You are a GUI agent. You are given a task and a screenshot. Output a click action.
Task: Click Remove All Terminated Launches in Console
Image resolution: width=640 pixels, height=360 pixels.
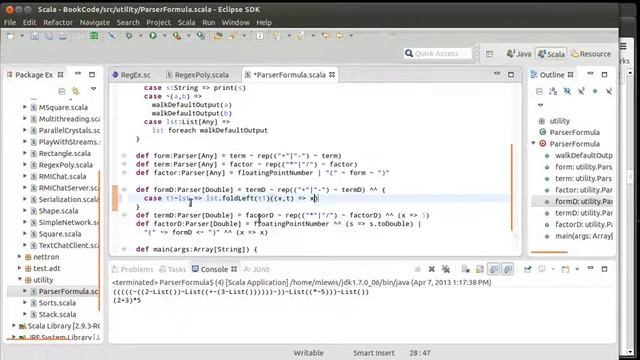click(446, 269)
